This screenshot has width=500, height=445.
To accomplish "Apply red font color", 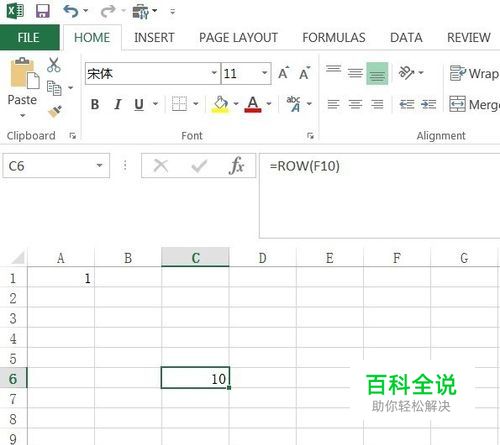I will tap(253, 104).
